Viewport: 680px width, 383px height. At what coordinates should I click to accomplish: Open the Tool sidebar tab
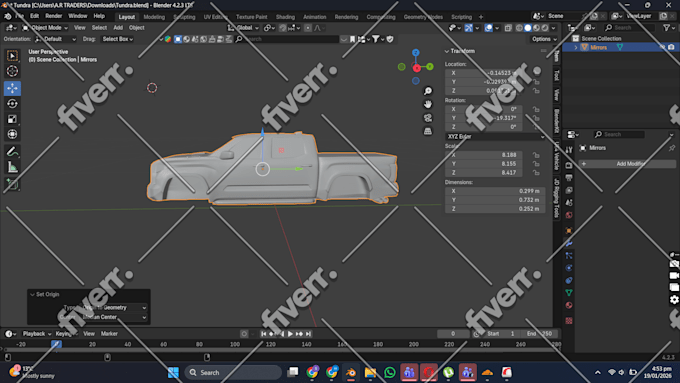coord(557,75)
